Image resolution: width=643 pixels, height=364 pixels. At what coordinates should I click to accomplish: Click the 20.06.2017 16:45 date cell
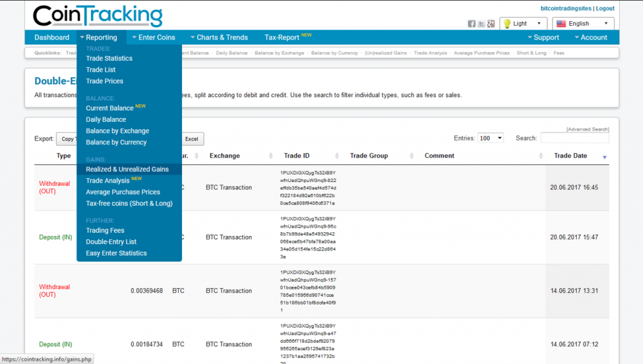574,187
